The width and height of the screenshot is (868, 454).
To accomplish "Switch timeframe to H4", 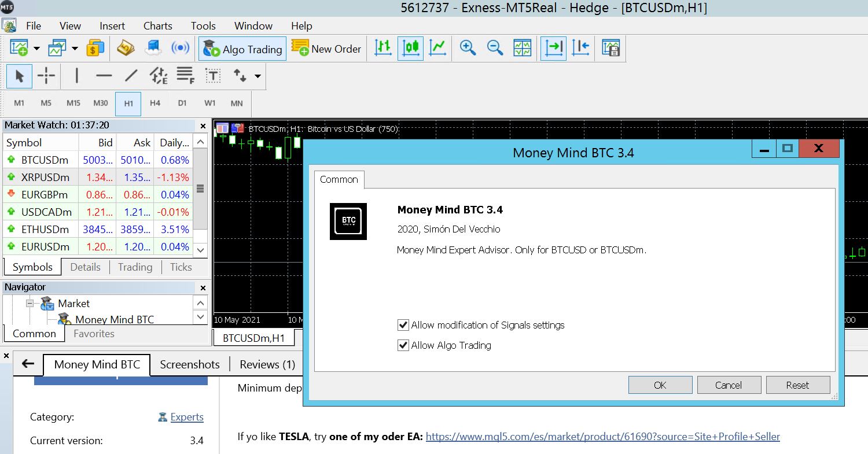I will coord(155,104).
